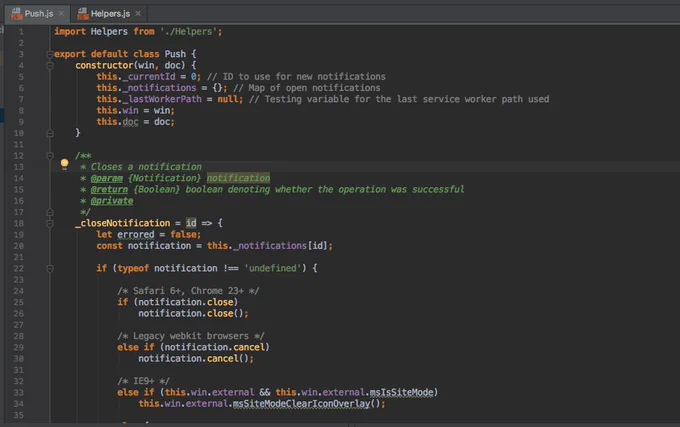Viewport: 680px width, 427px height.
Task: Switch to the Helpers.js tab
Action: 109,13
